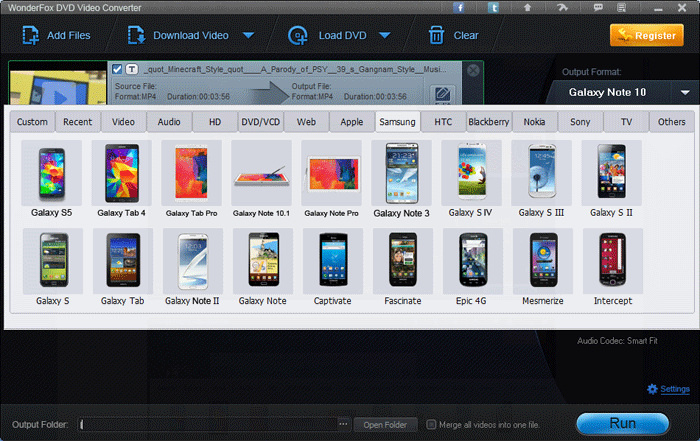
Task: Open the Recent formats tab
Action: (78, 122)
